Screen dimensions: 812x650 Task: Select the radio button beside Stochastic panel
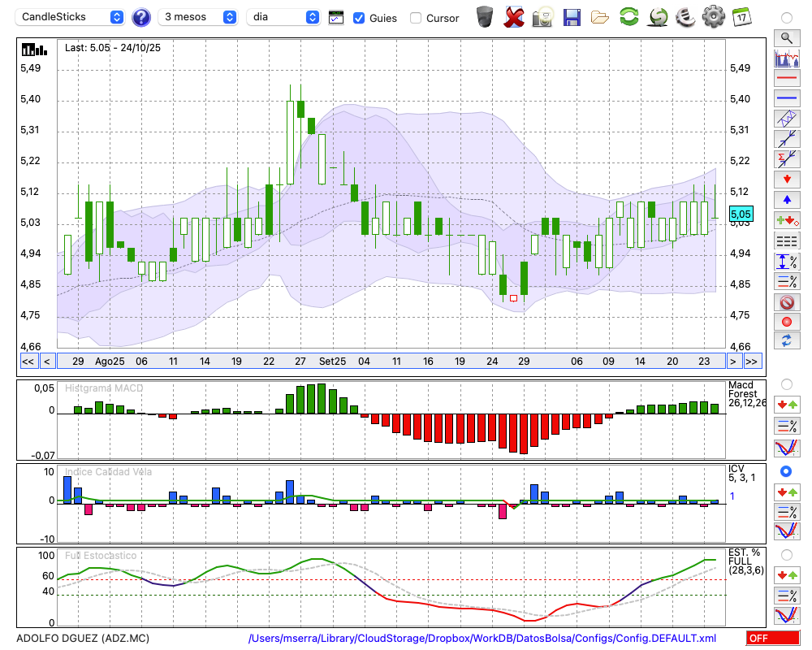pyautogui.click(x=786, y=555)
